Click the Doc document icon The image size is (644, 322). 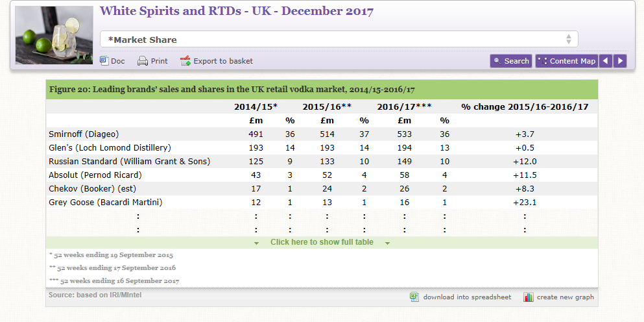tap(104, 61)
